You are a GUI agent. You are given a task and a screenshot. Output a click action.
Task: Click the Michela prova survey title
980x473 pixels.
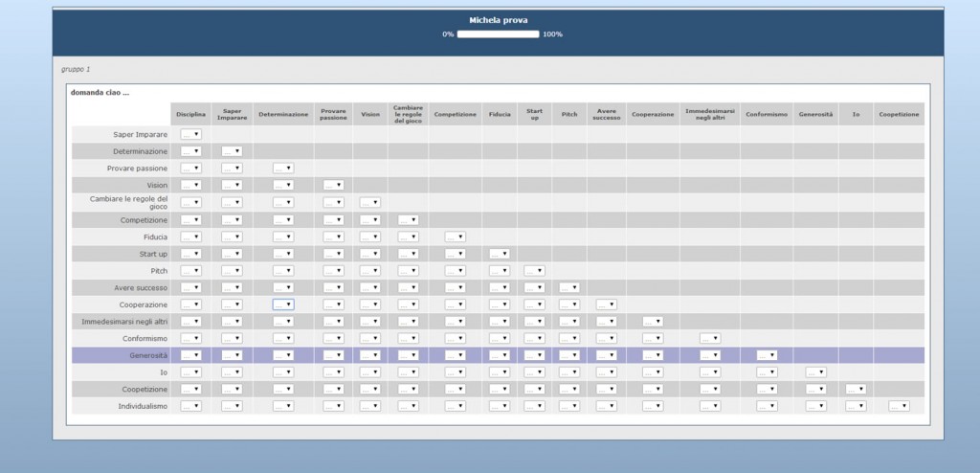click(x=498, y=19)
